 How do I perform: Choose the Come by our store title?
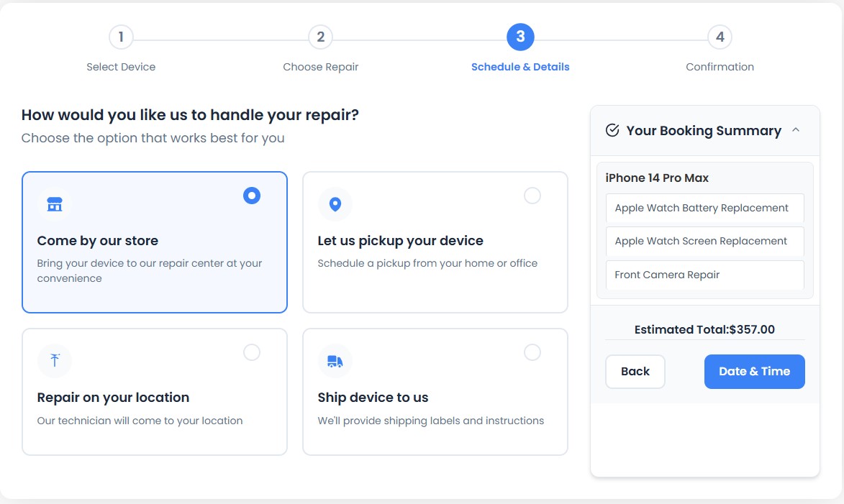click(x=97, y=240)
